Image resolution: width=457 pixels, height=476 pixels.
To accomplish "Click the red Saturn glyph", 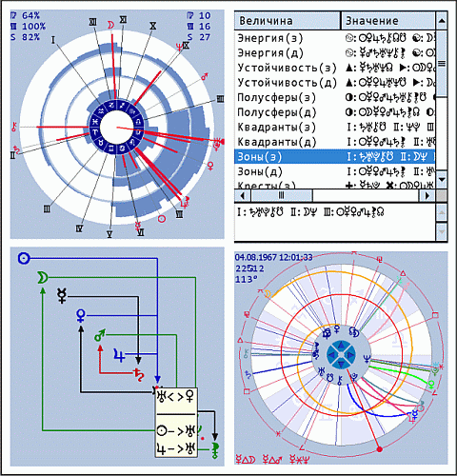I will pos(139,374).
